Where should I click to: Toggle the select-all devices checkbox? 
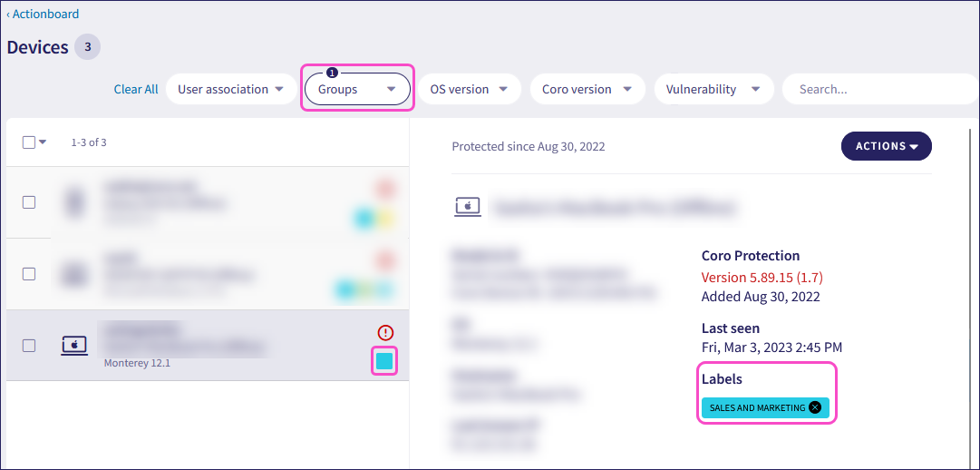point(29,142)
